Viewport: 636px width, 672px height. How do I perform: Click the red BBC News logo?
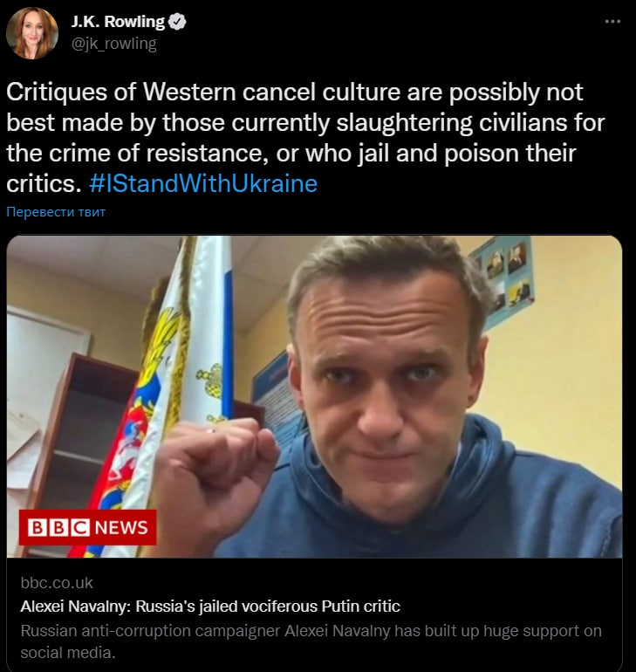pos(88,528)
